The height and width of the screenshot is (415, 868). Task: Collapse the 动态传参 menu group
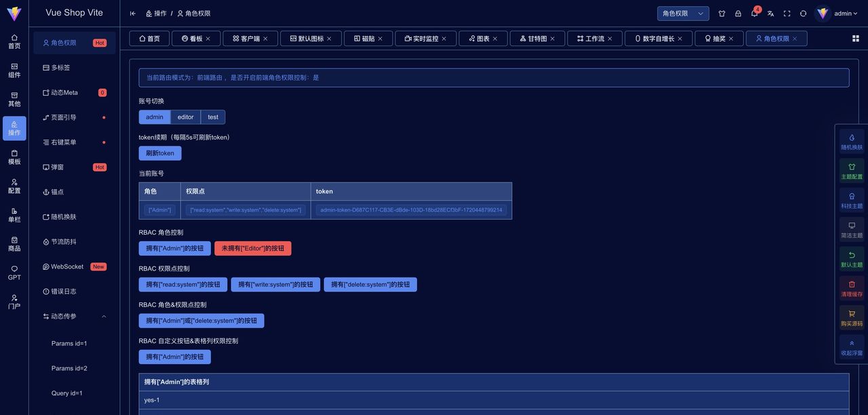[x=70, y=316]
